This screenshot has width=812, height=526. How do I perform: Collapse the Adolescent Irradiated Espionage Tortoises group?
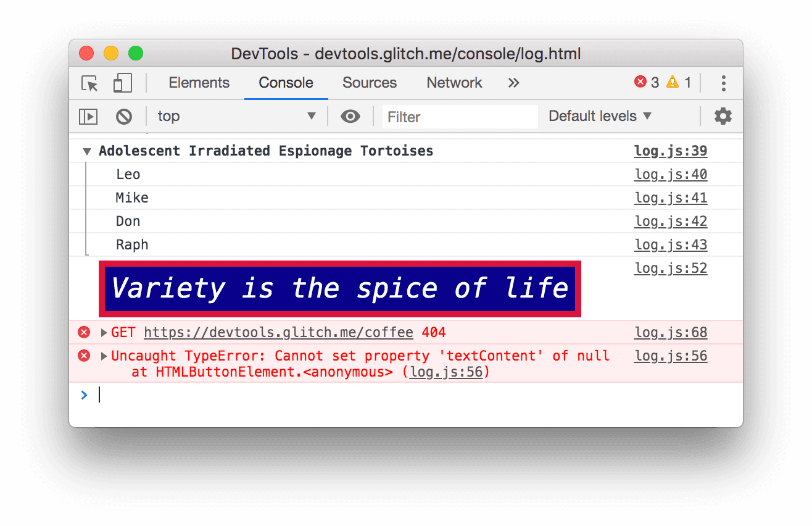86,151
